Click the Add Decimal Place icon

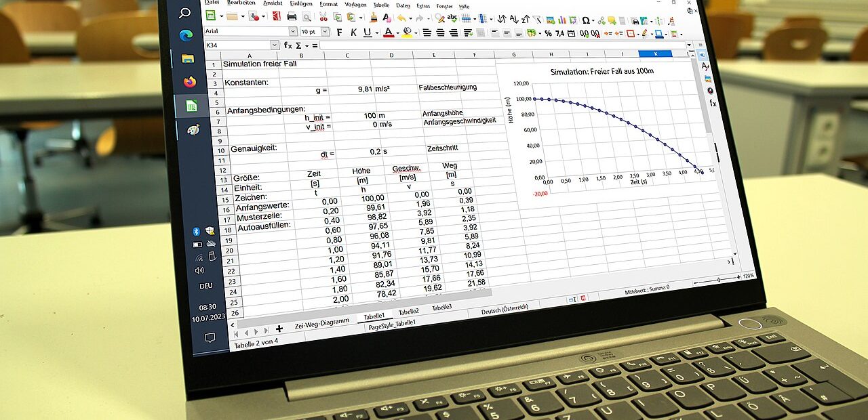coord(584,34)
